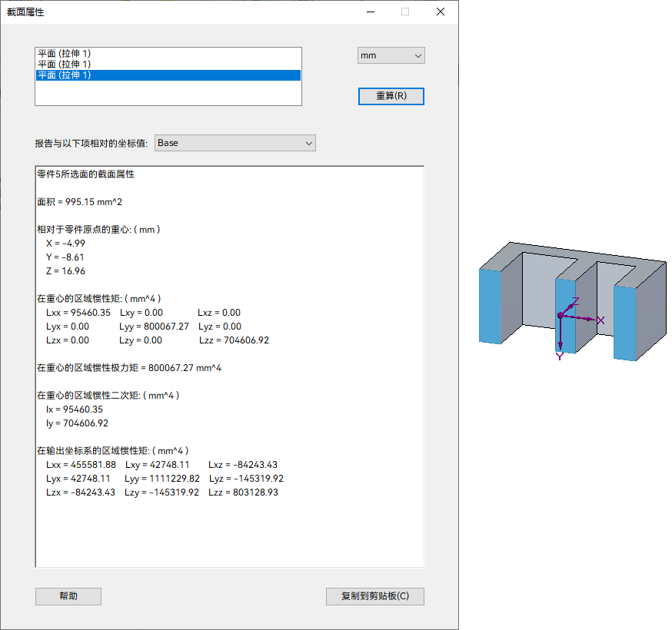672x630 pixels.
Task: Click the highlighted third 平面 (拉伸 1) entry
Action: (x=65, y=75)
